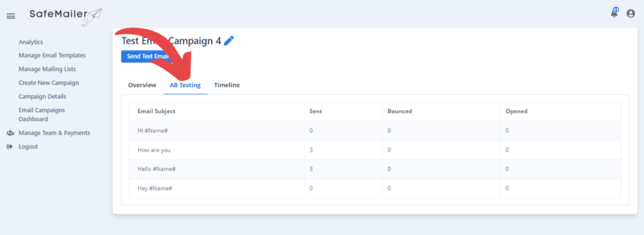Click the Test Email Campaign 4 title
Image resolution: width=644 pixels, height=235 pixels.
(x=171, y=41)
